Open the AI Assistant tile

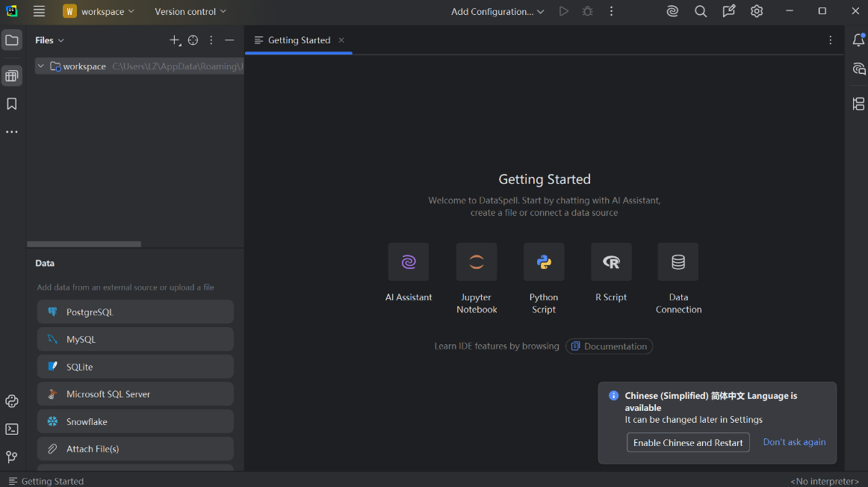pyautogui.click(x=409, y=262)
